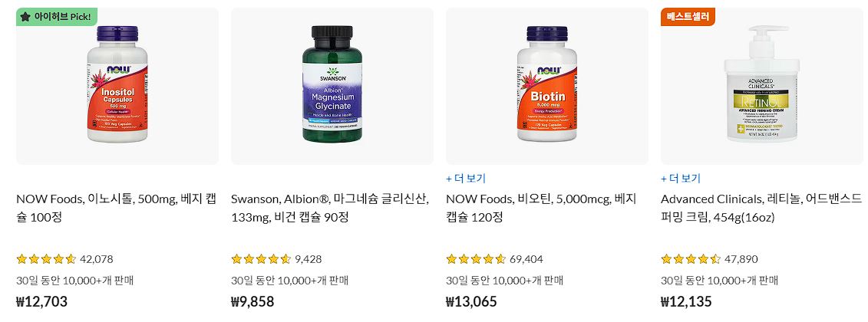
Task: Click the star rating for the Biotin product
Action: 476,259
